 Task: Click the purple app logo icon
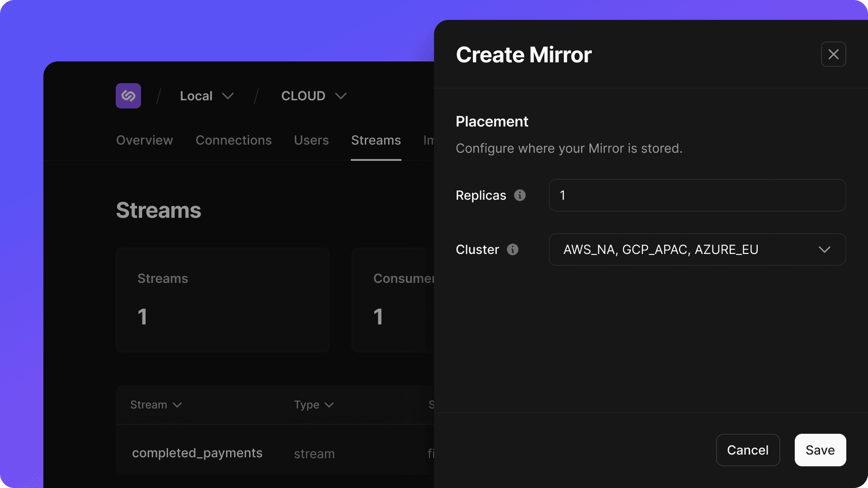coord(128,96)
